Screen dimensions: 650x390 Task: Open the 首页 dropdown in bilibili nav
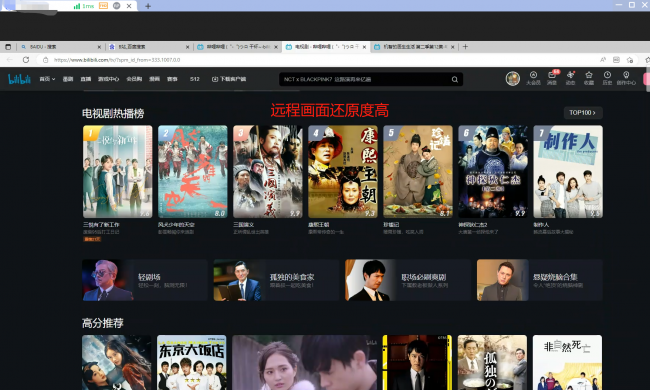coord(47,79)
